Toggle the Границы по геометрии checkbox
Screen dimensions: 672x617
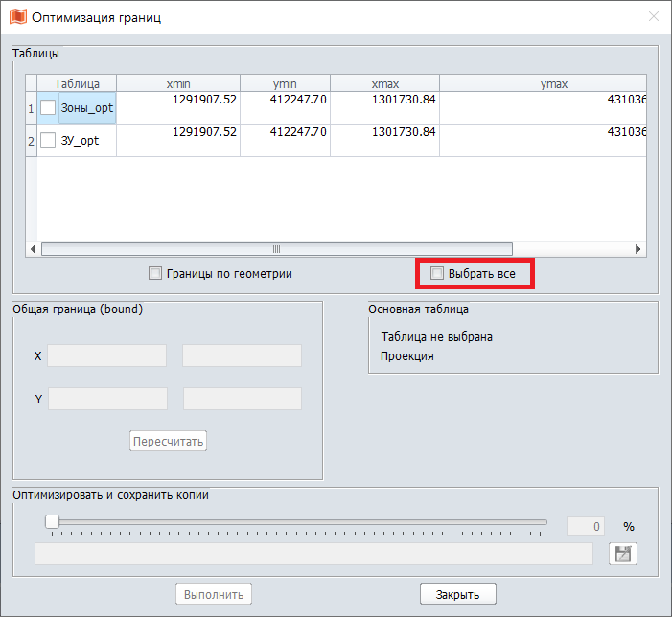pos(155,274)
